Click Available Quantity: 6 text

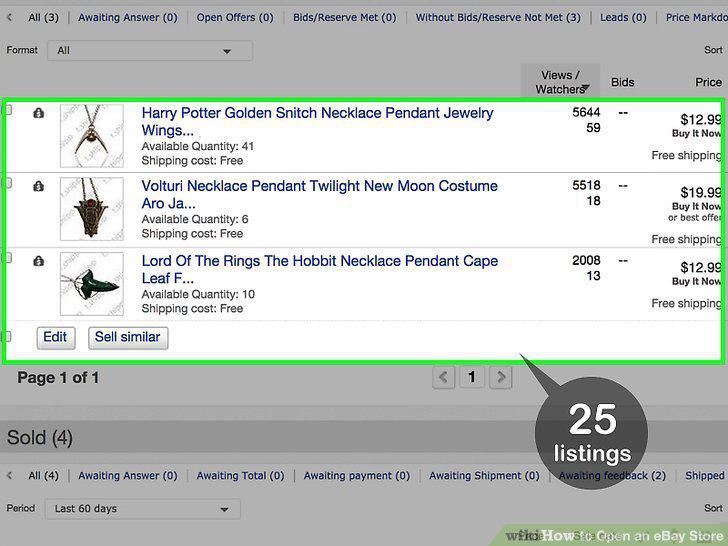pyautogui.click(x=195, y=219)
